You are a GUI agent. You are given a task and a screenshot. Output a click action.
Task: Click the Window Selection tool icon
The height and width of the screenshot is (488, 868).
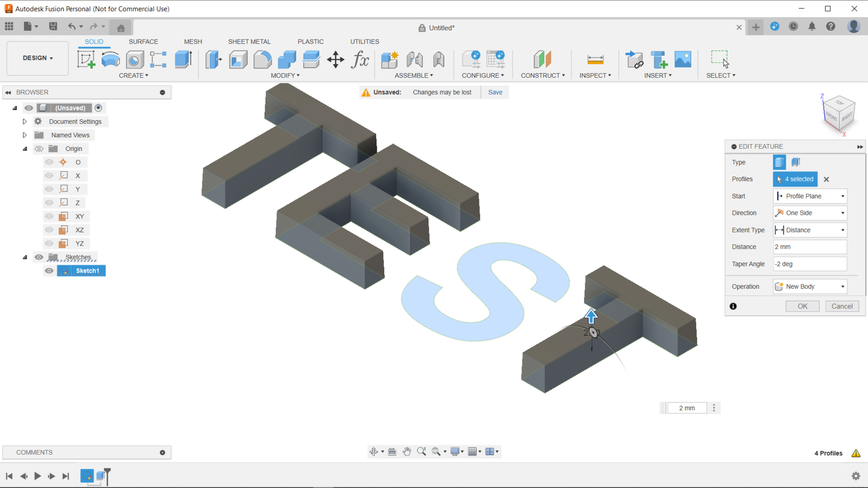(720, 60)
